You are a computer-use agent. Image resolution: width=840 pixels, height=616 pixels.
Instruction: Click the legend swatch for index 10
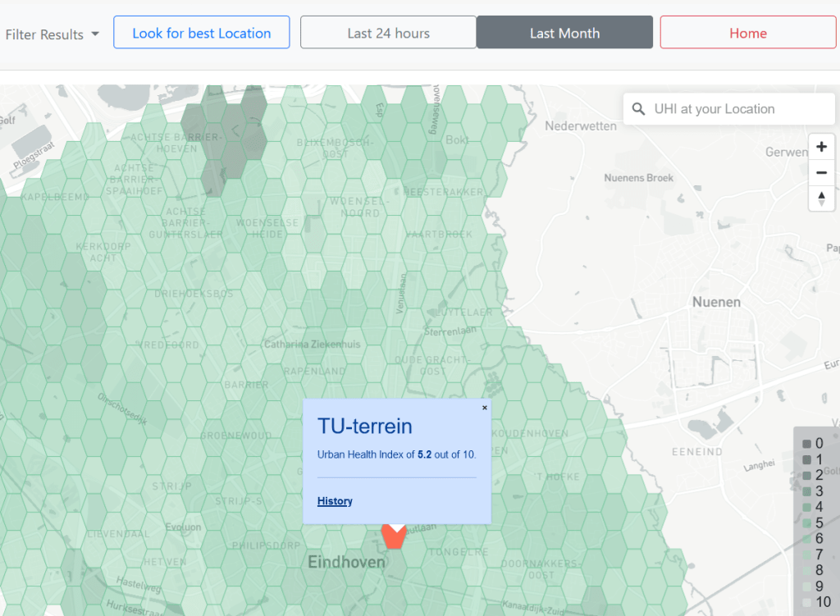click(x=806, y=602)
